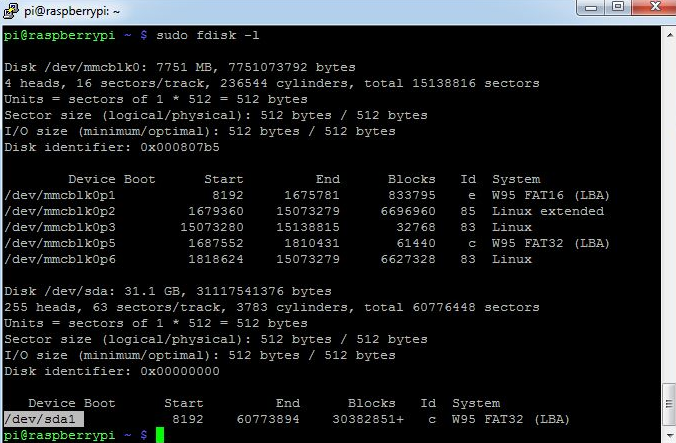Click the 7751073792 bytes value
Screen dimensions: 676x443
click(x=292, y=67)
